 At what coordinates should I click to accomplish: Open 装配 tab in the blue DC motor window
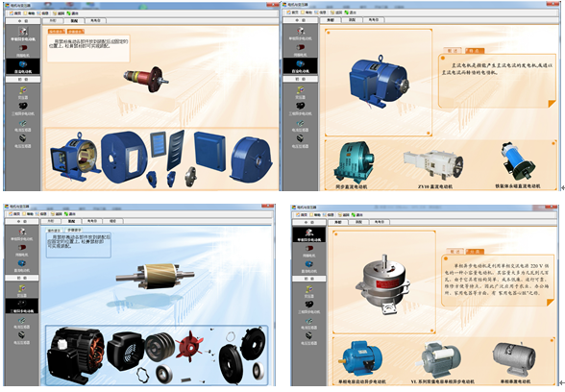352,20
